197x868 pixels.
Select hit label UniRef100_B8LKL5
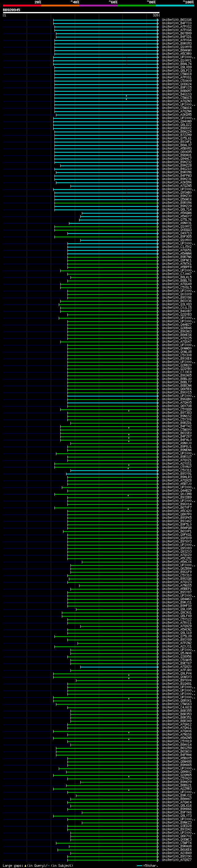click(177, 277)
